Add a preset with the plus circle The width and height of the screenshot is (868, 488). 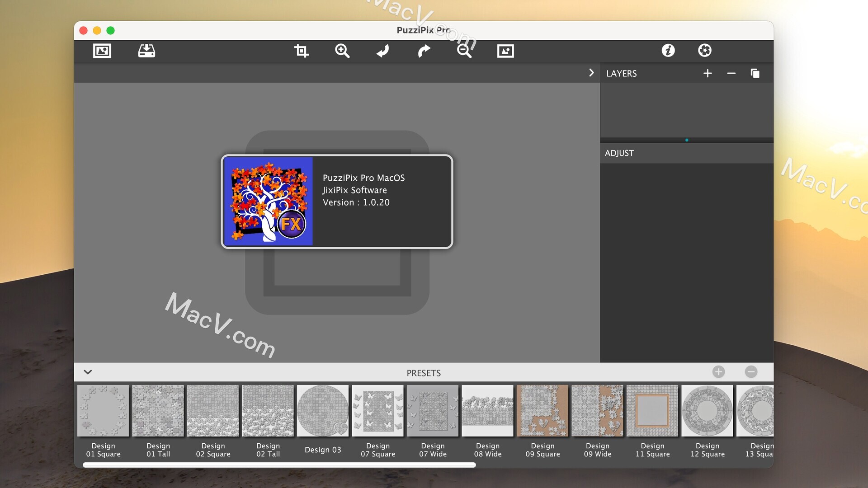pos(718,372)
